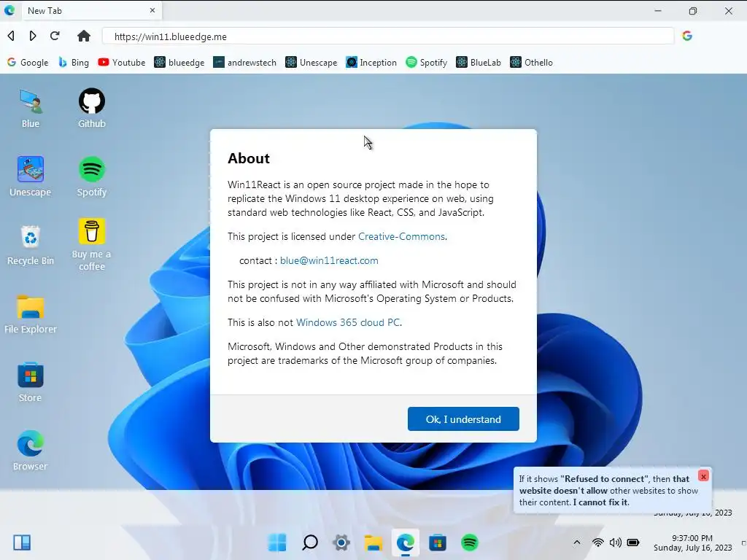747x560 pixels.
Task: Open the widgets panel icon in taskbar
Action: 22,542
